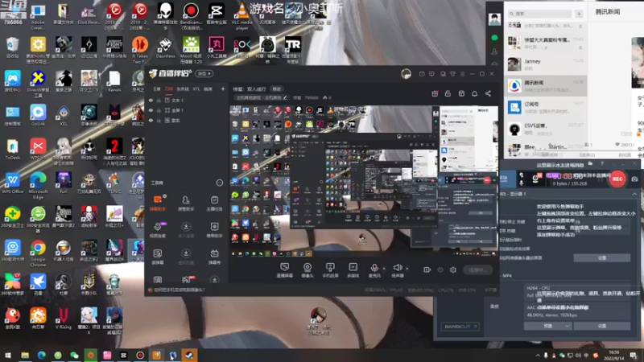Toggle lock of 全屏 1 source

coord(159,110)
